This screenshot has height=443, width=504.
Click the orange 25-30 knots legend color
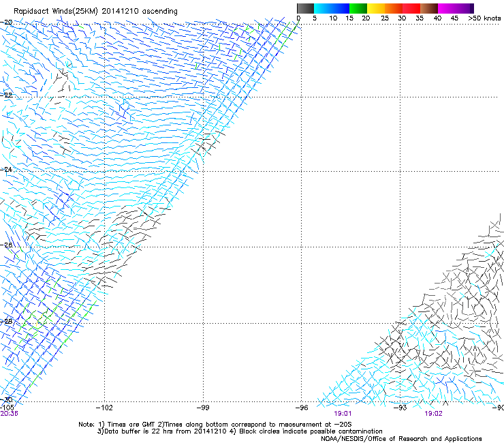[x=394, y=8]
